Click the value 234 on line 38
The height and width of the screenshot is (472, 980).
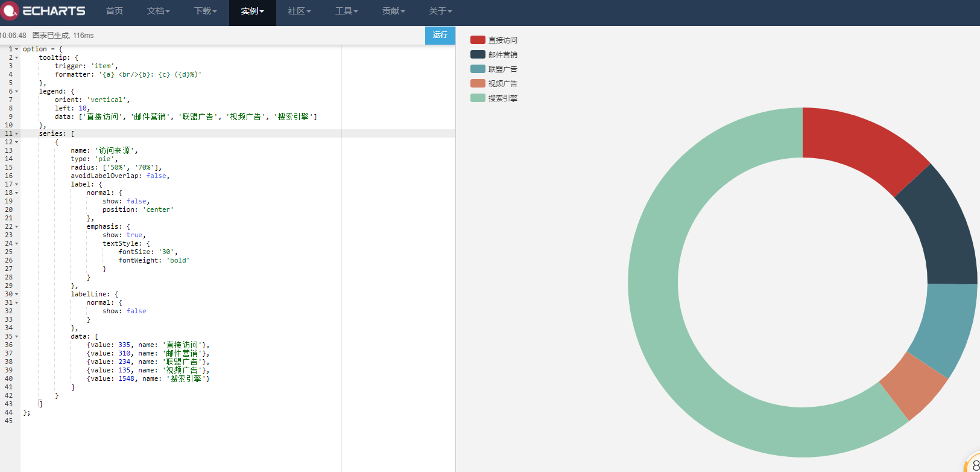tap(124, 362)
